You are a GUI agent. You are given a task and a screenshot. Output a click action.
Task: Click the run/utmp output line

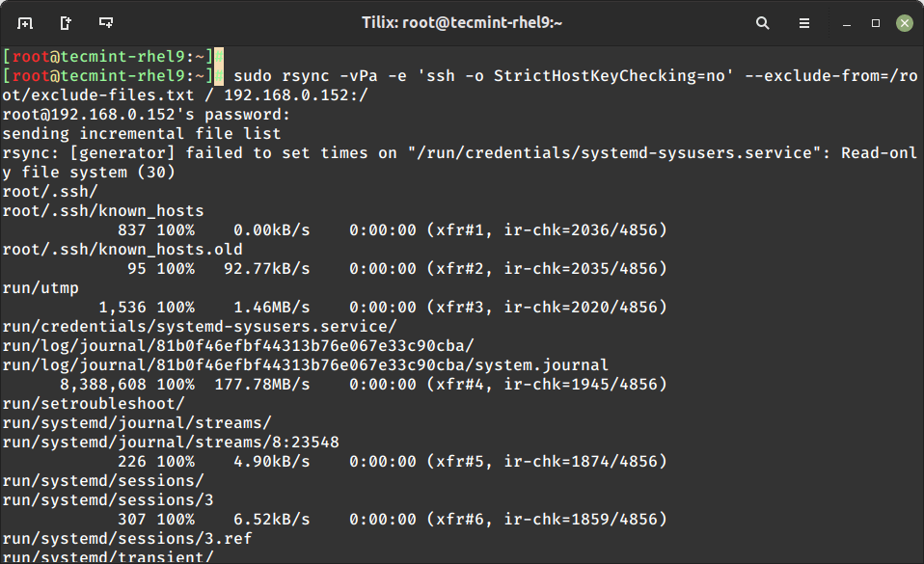(x=41, y=288)
